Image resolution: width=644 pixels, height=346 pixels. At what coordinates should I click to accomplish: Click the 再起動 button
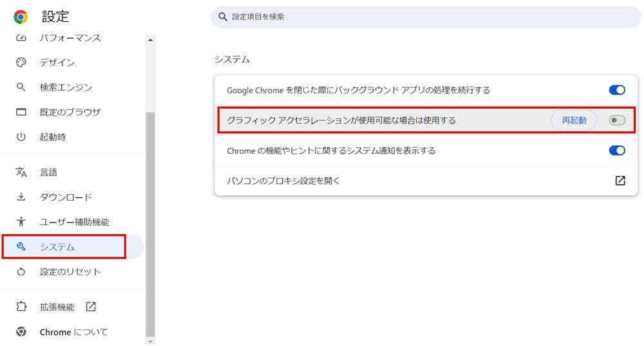(574, 120)
